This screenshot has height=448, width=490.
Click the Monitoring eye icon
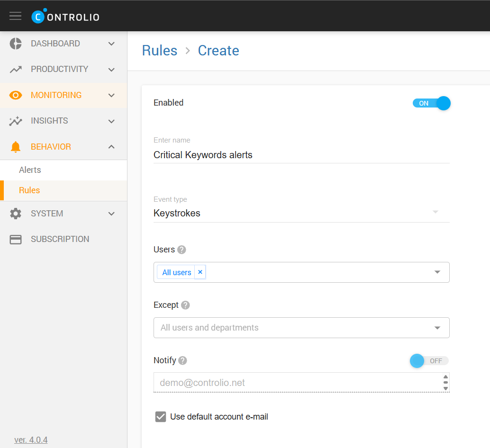(16, 95)
